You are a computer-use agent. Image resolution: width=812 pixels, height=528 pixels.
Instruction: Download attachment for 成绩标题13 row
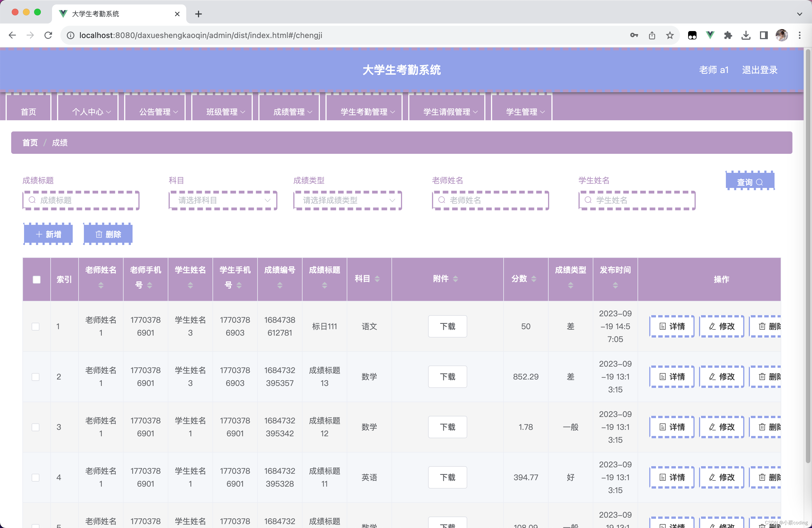(x=447, y=377)
